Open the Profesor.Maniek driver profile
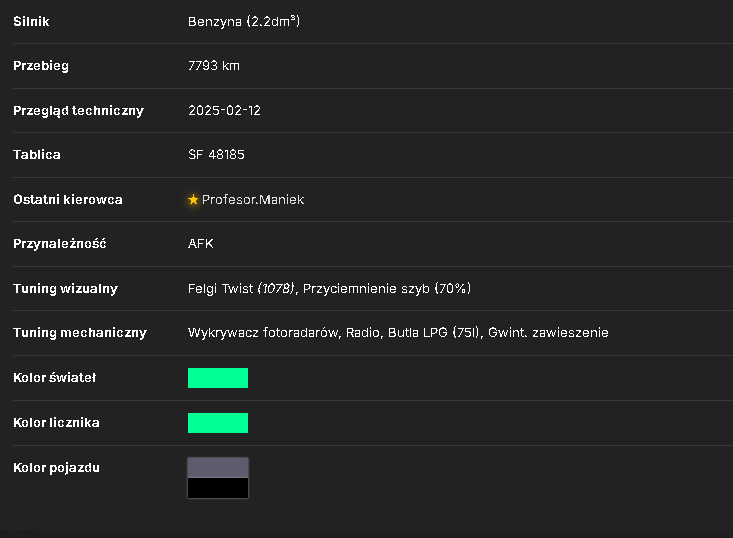Screen dimensions: 733x538 [253, 200]
